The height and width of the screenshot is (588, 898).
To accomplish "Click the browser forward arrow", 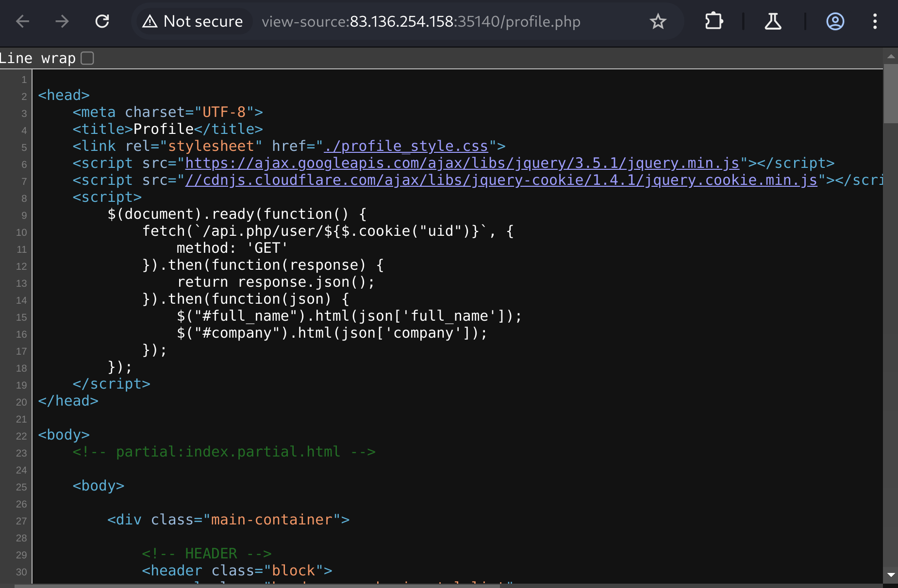I will click(62, 21).
